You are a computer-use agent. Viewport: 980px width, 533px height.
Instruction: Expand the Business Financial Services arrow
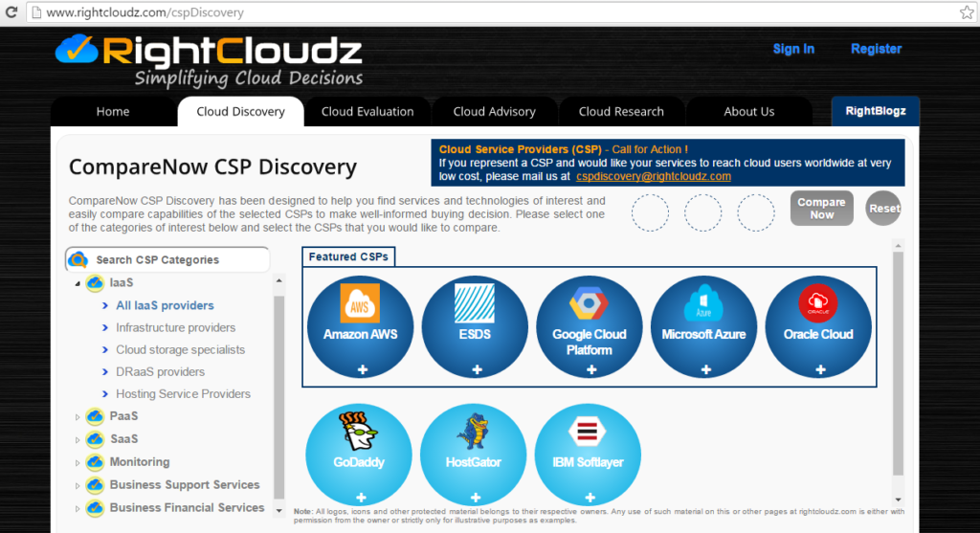tap(78, 509)
